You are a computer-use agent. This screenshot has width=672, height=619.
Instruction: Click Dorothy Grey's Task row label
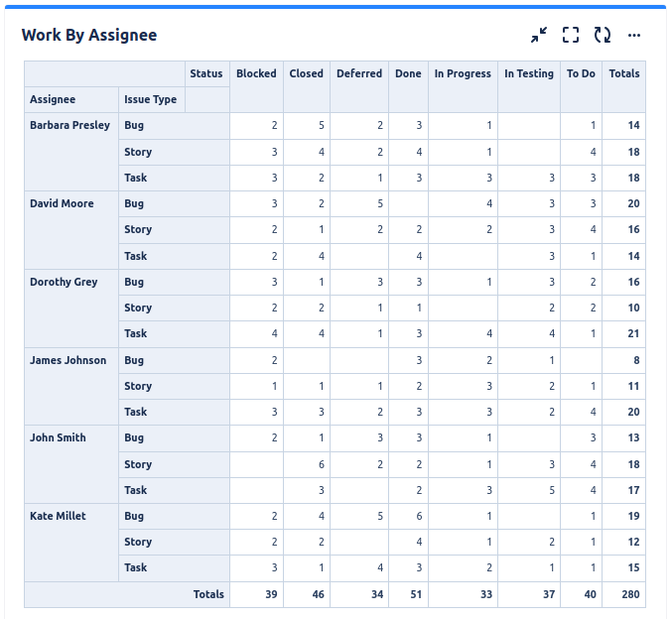(x=174, y=334)
